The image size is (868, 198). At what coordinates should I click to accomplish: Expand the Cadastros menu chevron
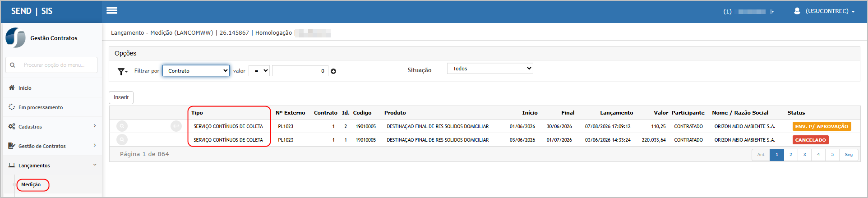coord(95,126)
